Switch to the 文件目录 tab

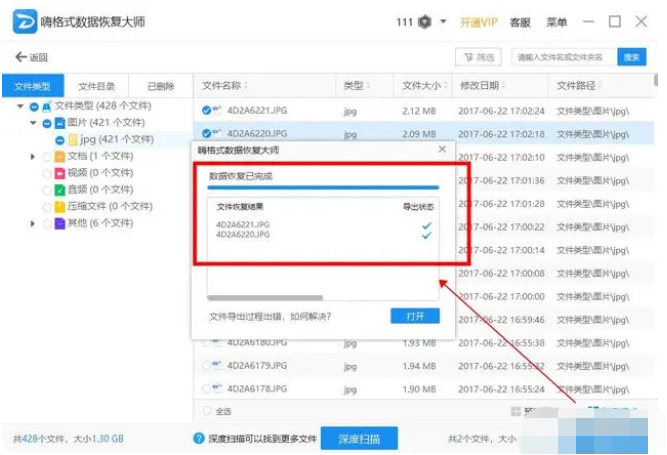[97, 86]
